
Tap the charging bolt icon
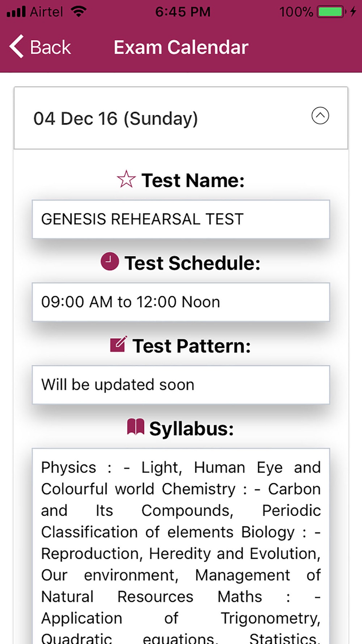pyautogui.click(x=353, y=12)
